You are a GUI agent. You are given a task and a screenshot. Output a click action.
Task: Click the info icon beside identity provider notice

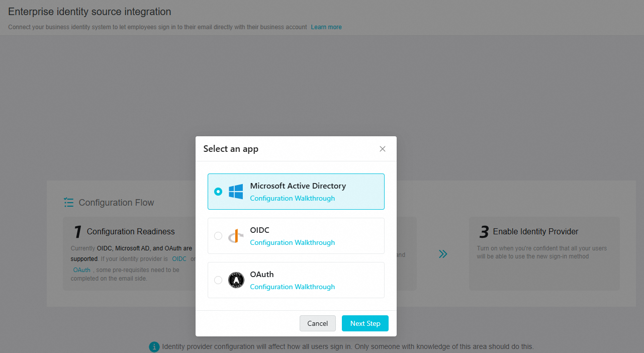tap(154, 347)
